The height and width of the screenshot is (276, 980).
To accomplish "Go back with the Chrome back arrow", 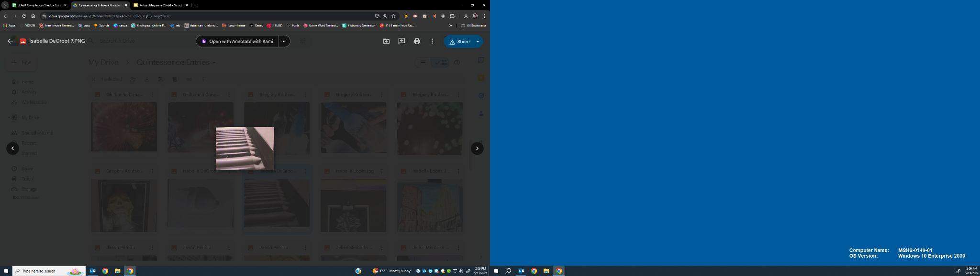I will (6, 16).
